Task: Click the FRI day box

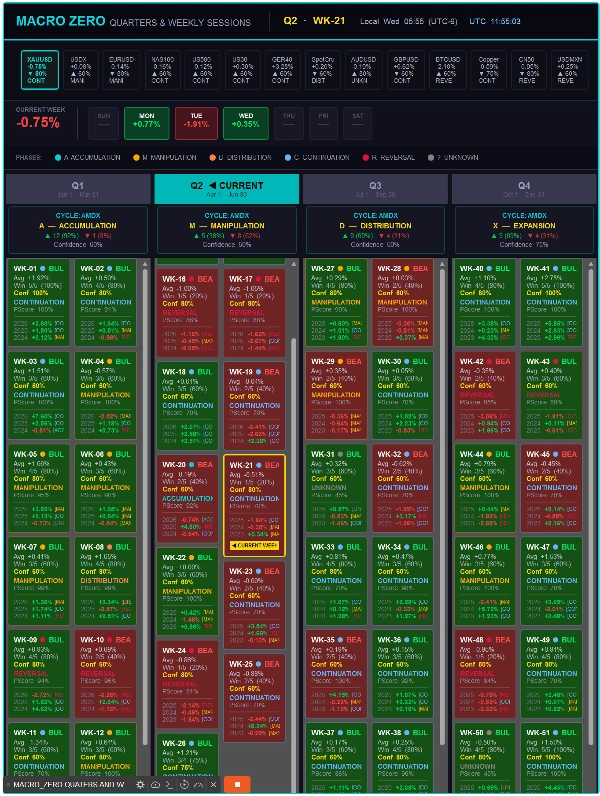Action: 323,123
